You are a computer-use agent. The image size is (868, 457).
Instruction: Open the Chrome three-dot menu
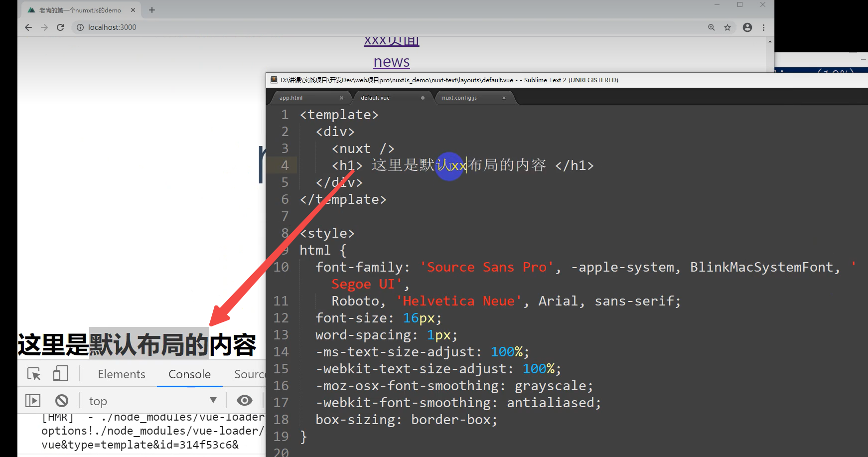[x=763, y=27]
